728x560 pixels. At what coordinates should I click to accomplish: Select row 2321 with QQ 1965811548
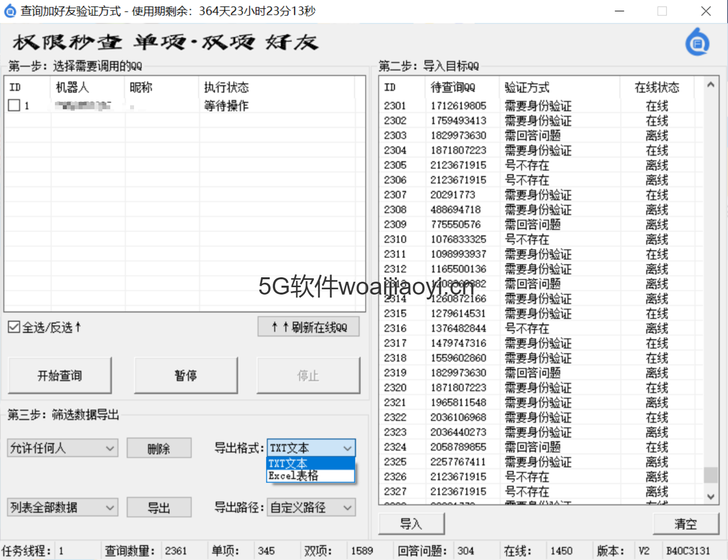click(x=541, y=402)
